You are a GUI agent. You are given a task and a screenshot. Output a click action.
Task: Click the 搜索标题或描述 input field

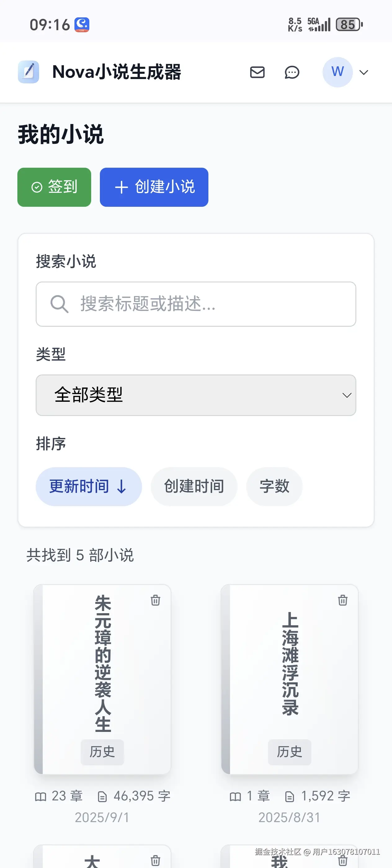[196, 304]
